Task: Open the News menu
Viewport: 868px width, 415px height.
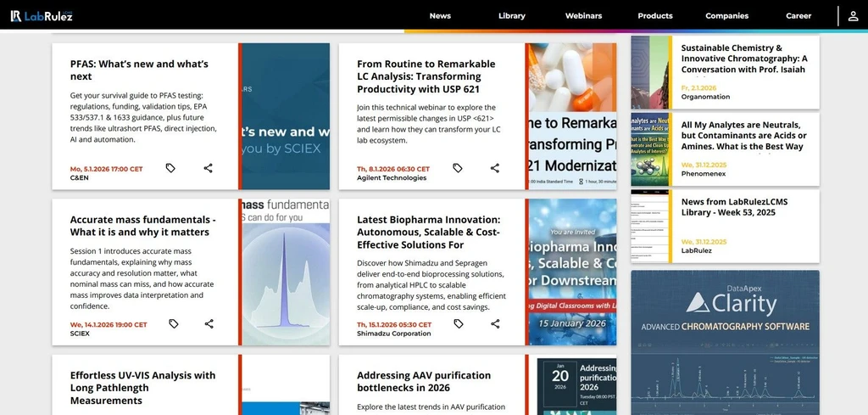Action: click(x=440, y=16)
